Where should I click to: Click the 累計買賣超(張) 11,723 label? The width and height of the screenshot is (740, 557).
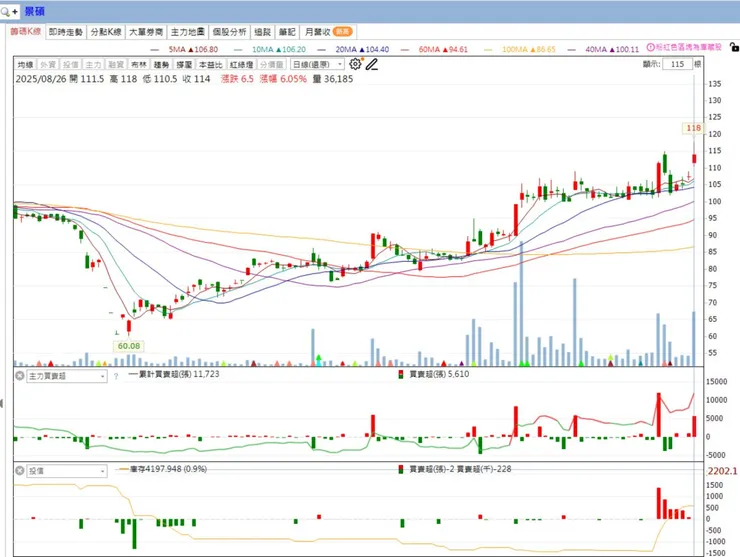point(179,374)
